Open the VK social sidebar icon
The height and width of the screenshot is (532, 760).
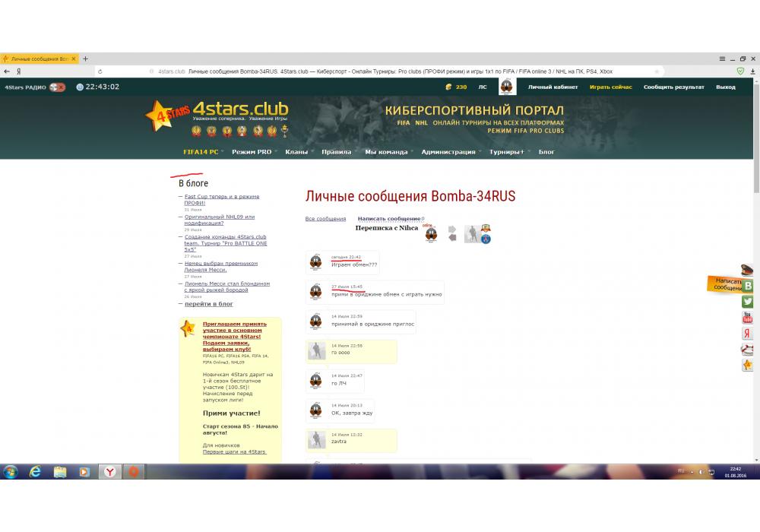pyautogui.click(x=748, y=286)
